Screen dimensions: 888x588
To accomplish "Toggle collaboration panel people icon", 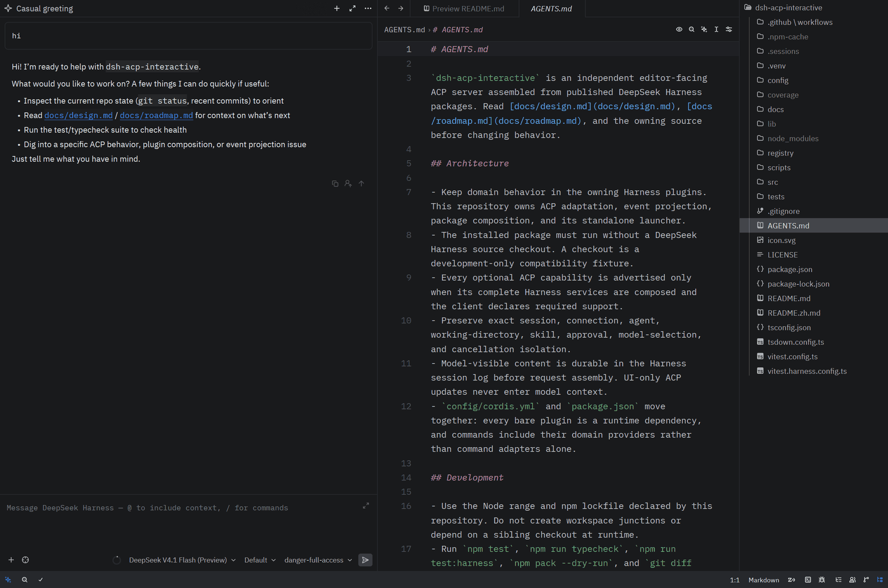I will [852, 580].
